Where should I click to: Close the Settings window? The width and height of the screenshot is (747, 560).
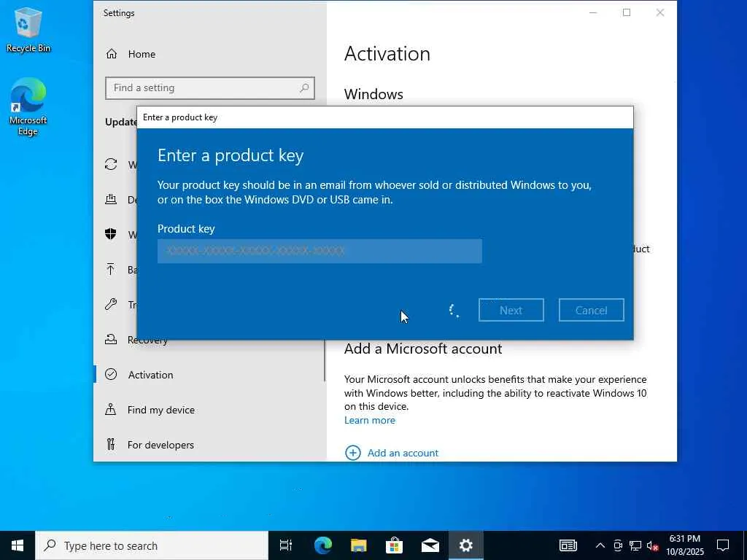point(660,13)
